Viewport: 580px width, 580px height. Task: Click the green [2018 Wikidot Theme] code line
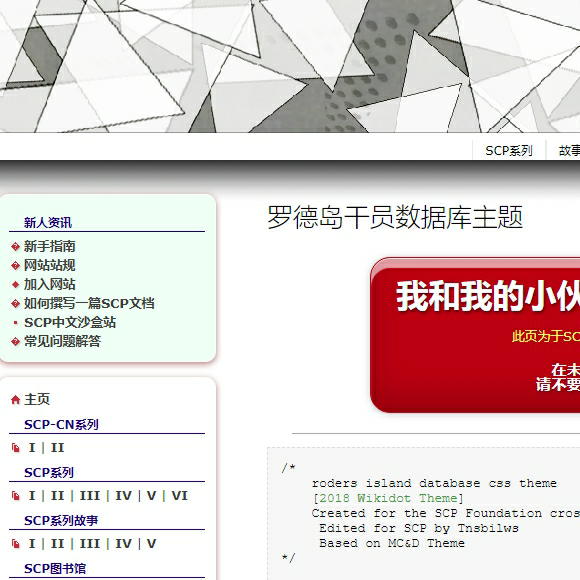(388, 498)
